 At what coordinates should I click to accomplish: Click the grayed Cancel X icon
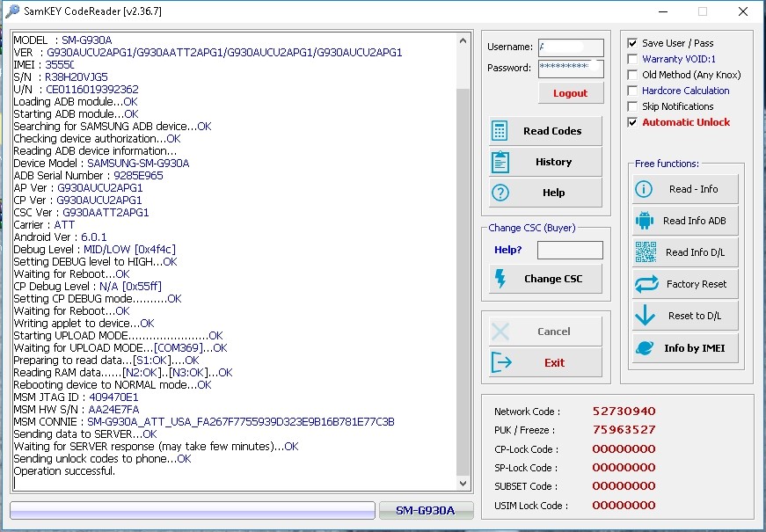click(x=500, y=332)
